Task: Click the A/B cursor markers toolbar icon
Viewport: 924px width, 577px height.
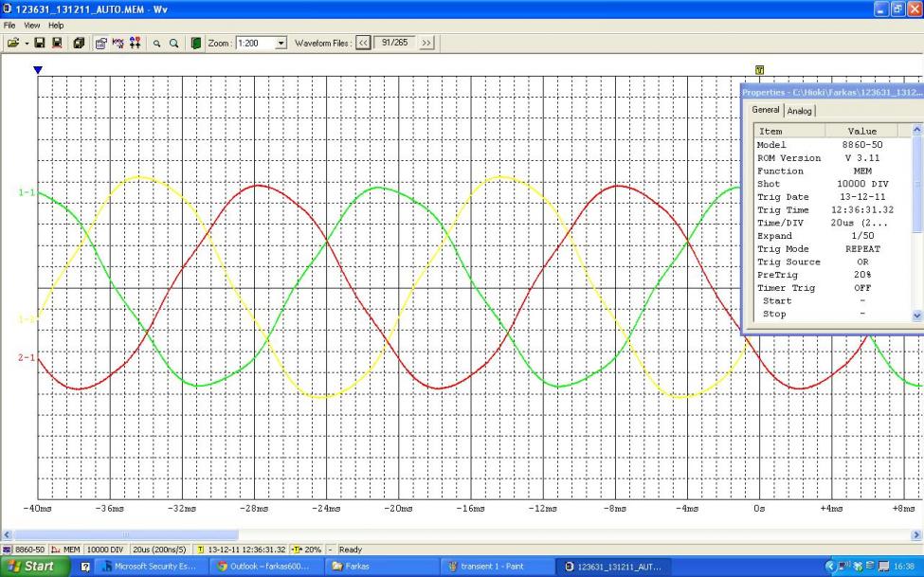Action: tap(136, 44)
